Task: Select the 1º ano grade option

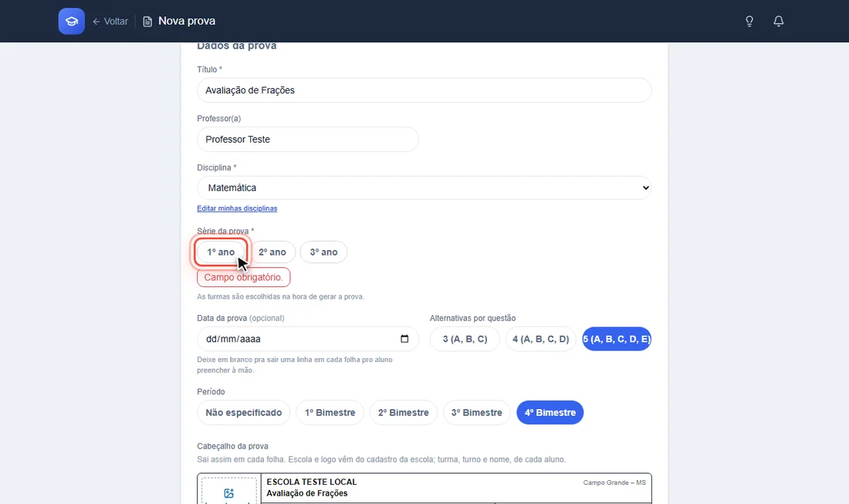Action: (x=221, y=252)
